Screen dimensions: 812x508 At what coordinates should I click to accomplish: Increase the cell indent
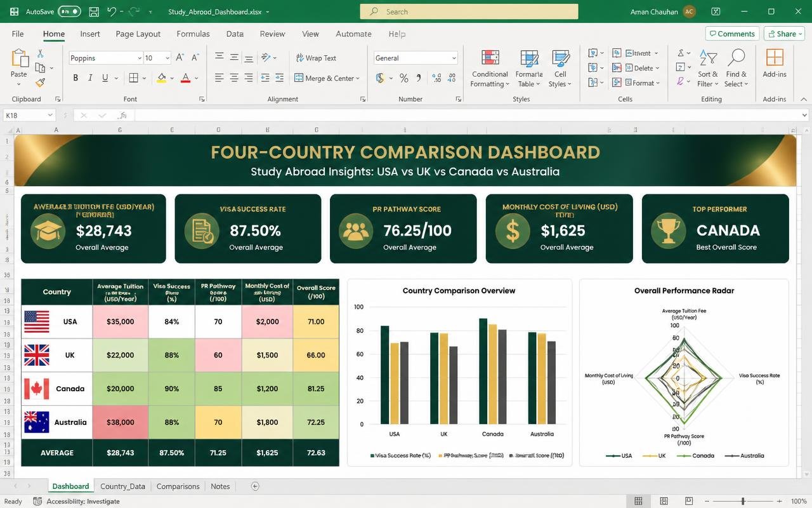(279, 78)
